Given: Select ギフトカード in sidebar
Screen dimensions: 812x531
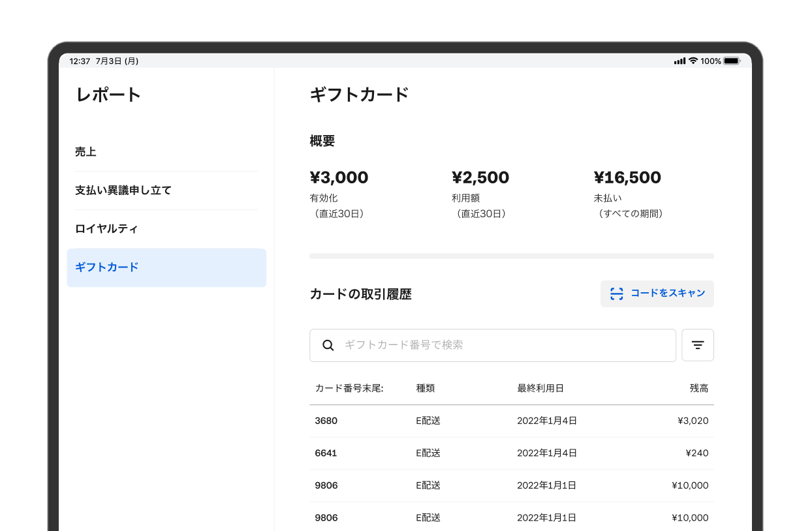Looking at the screenshot, I should pos(166,267).
